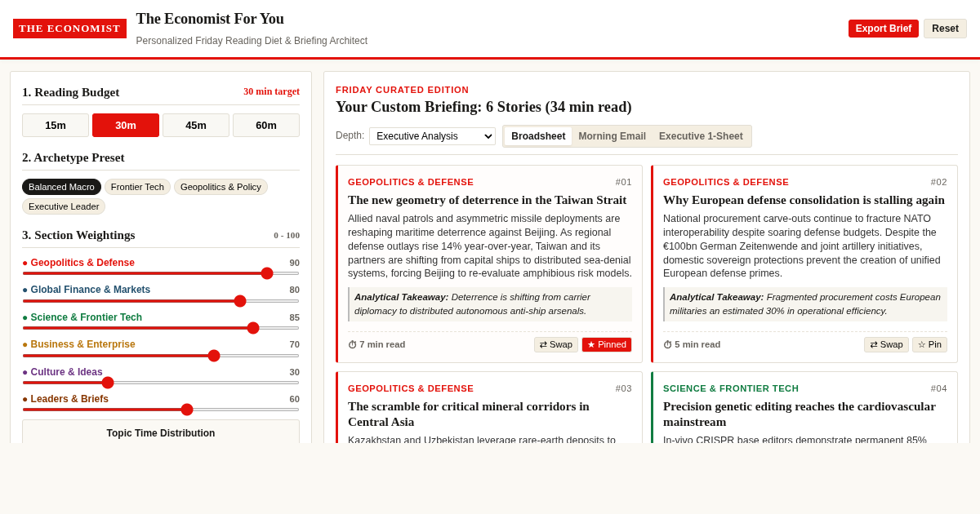The height and width of the screenshot is (514, 980).
Task: Adjust the Science & Frontier Tech slider
Action: [x=161, y=328]
